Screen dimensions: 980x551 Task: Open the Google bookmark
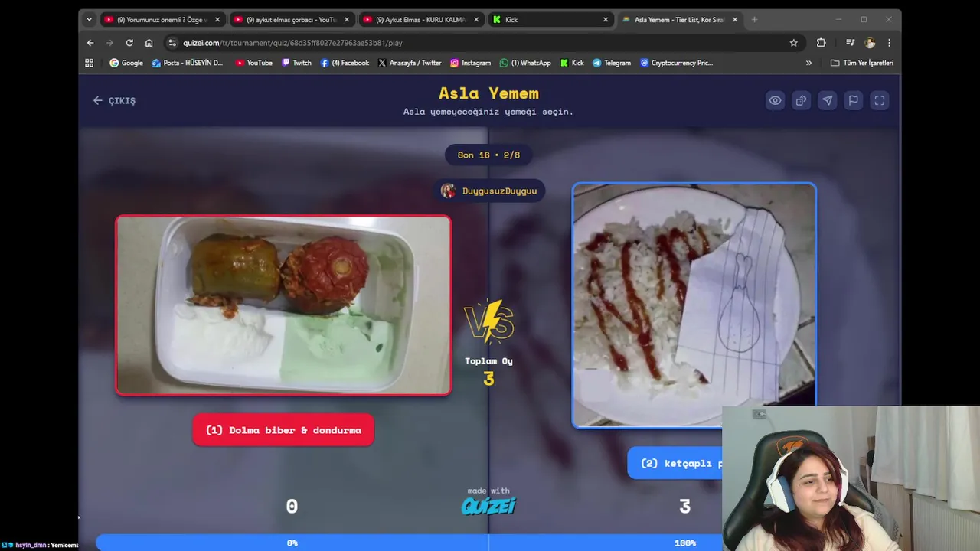[x=126, y=63]
